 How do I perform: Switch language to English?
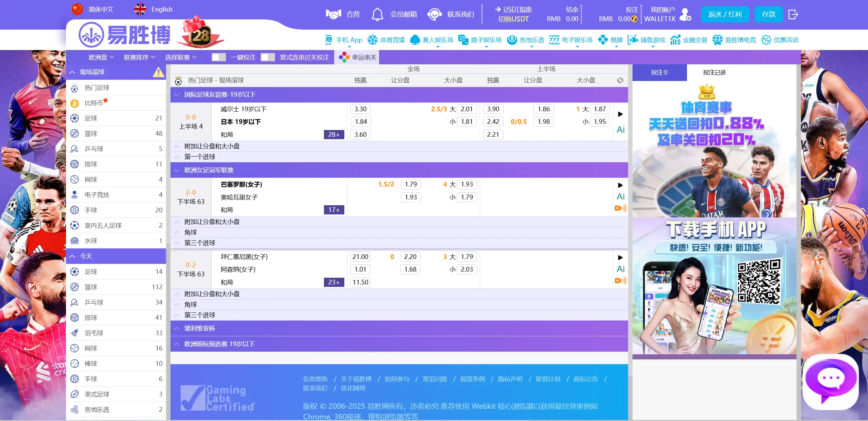[x=154, y=9]
